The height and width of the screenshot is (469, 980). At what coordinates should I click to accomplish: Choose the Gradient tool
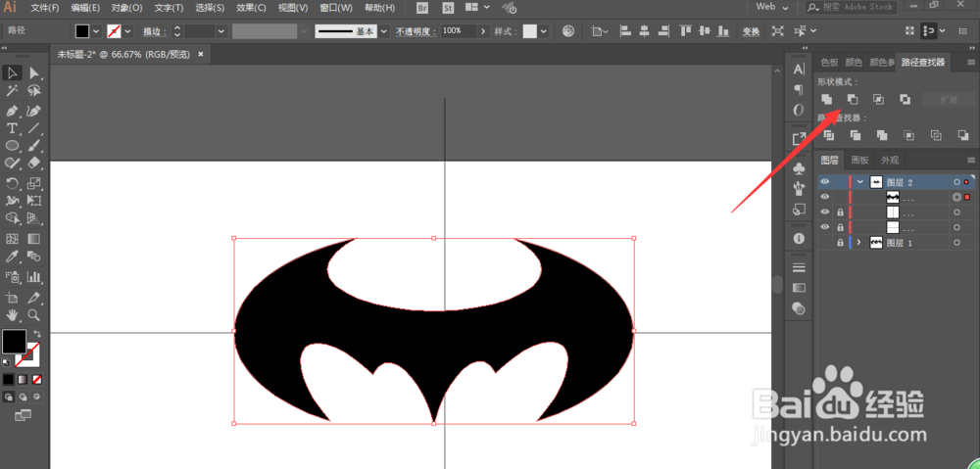pyautogui.click(x=33, y=239)
